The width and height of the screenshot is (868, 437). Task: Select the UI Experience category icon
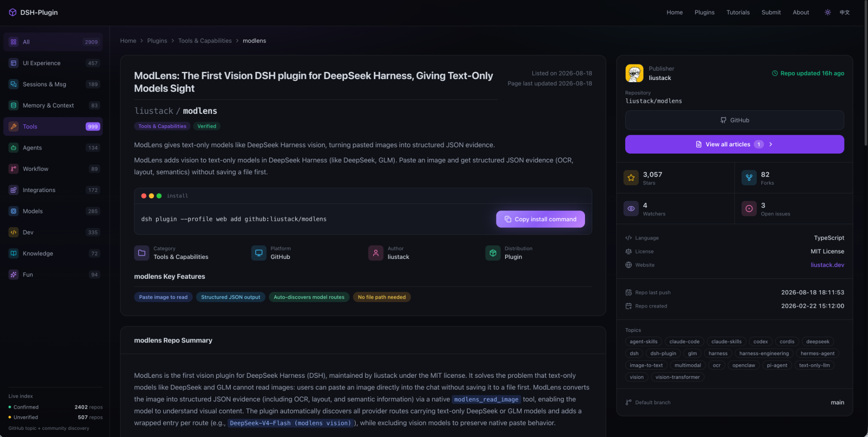(14, 63)
